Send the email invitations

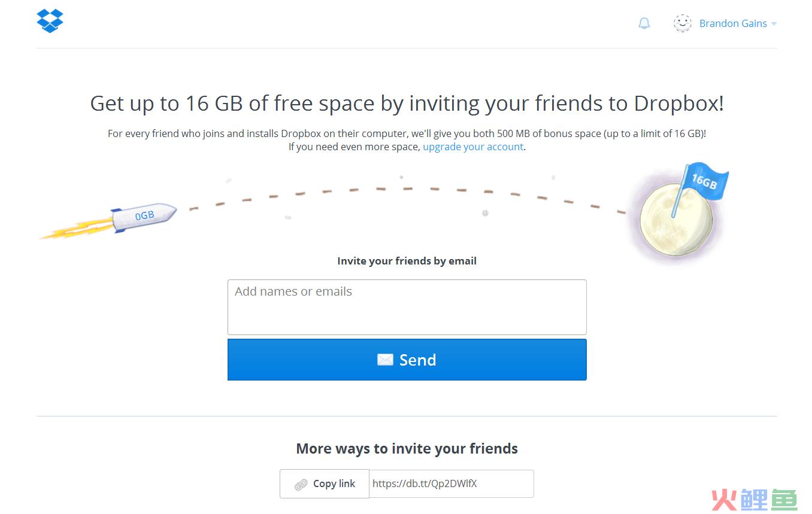407,360
